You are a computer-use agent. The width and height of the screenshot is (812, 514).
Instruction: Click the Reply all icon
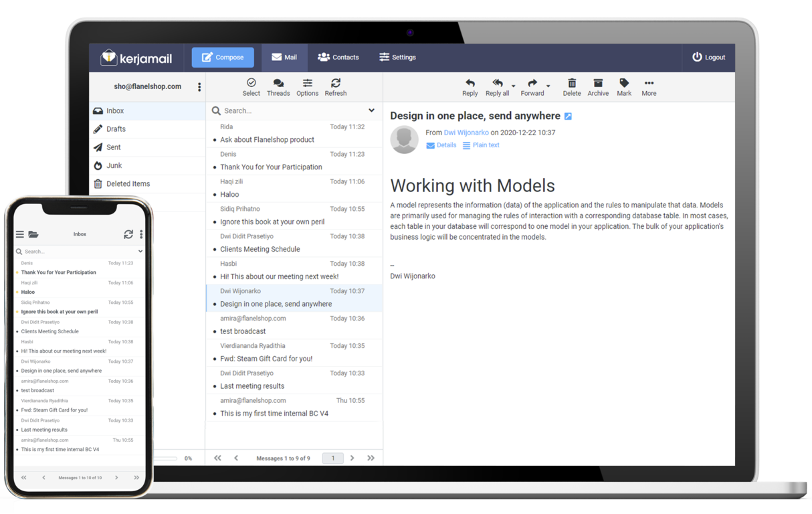click(x=497, y=88)
